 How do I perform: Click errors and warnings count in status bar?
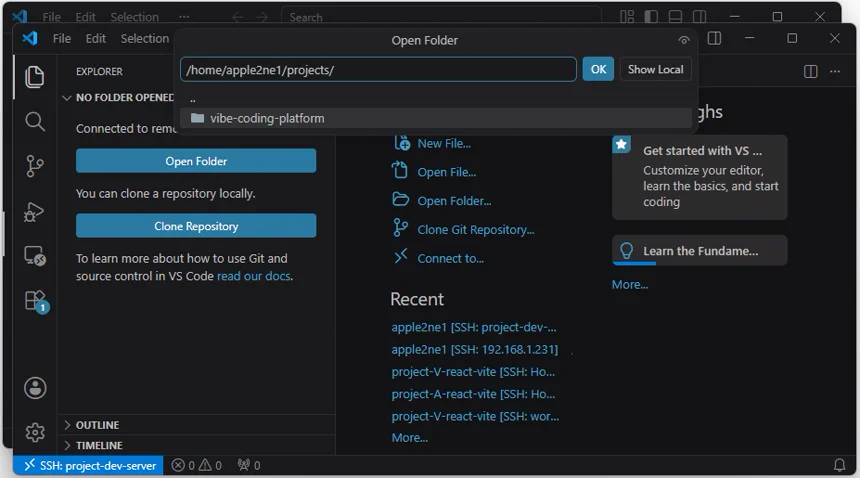(x=196, y=465)
